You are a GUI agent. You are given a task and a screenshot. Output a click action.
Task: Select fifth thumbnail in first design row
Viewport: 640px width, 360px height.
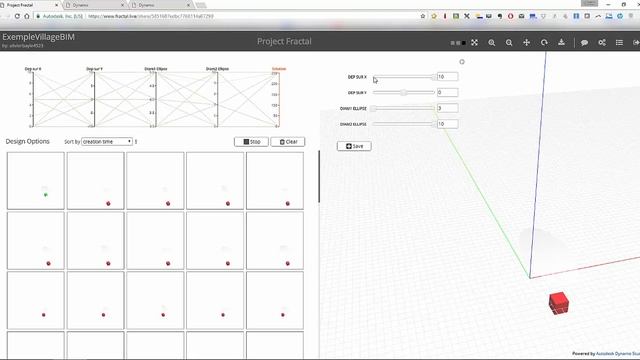275,181
